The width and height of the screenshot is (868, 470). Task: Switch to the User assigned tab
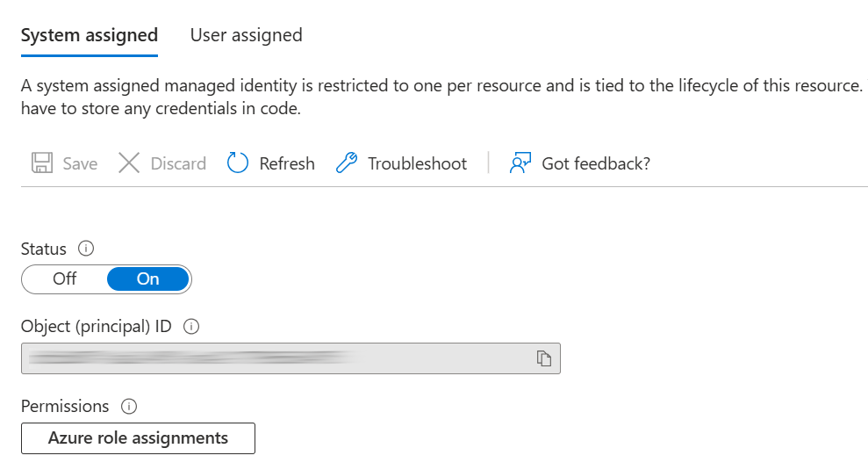point(247,35)
